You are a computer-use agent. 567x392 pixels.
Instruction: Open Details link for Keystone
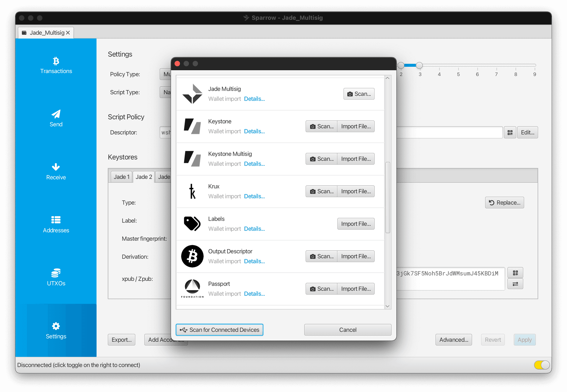pyautogui.click(x=254, y=131)
